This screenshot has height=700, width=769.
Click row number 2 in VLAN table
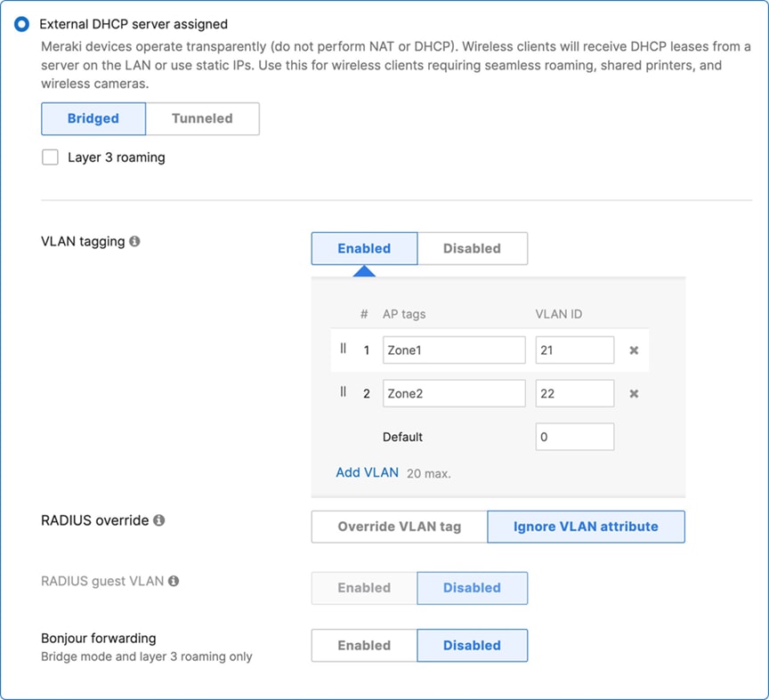367,394
